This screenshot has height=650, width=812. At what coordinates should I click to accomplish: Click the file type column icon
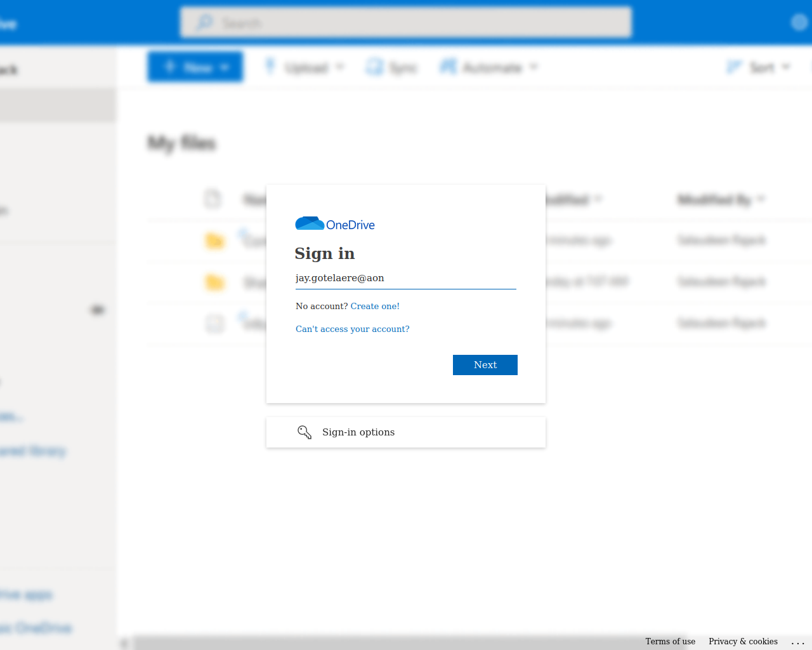(213, 199)
